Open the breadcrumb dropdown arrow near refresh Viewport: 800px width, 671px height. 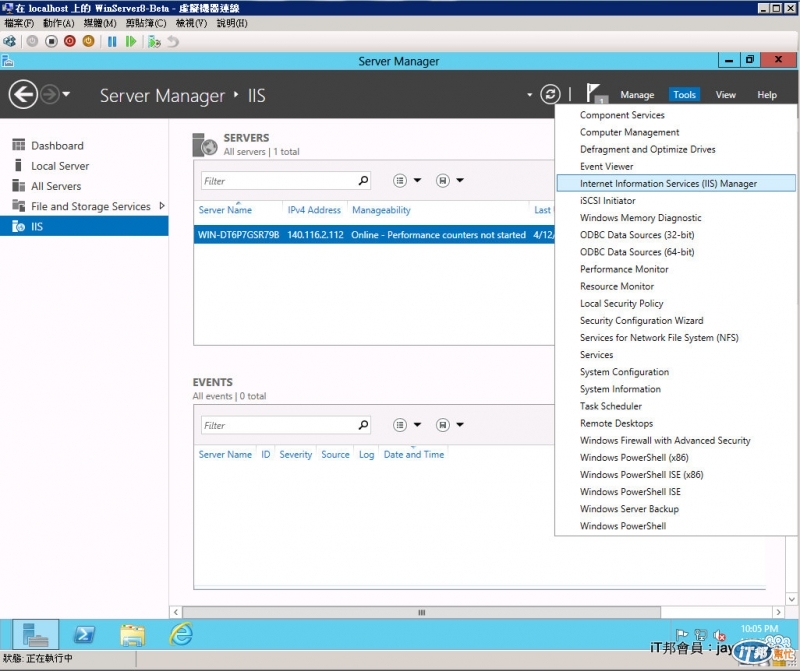click(529, 95)
